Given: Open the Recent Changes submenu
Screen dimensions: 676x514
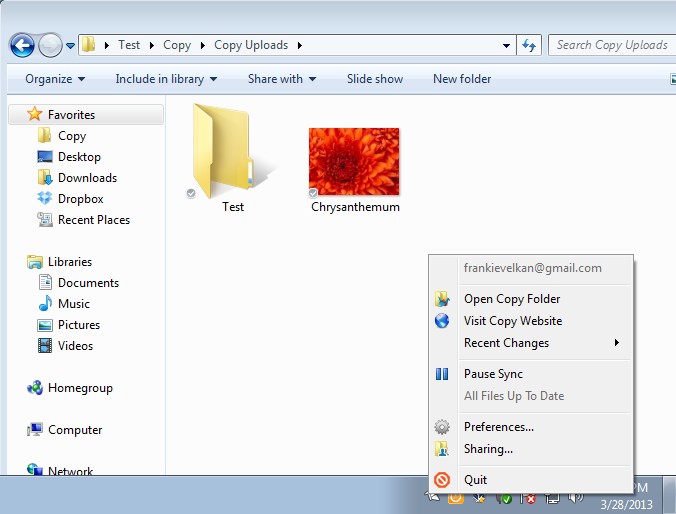Looking at the screenshot, I should (506, 343).
